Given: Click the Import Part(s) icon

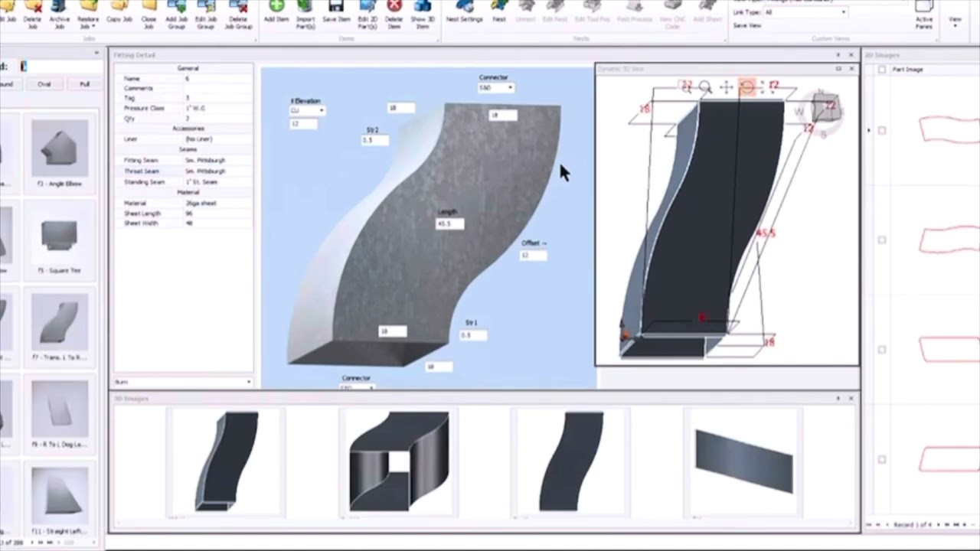Looking at the screenshot, I should tap(305, 7).
